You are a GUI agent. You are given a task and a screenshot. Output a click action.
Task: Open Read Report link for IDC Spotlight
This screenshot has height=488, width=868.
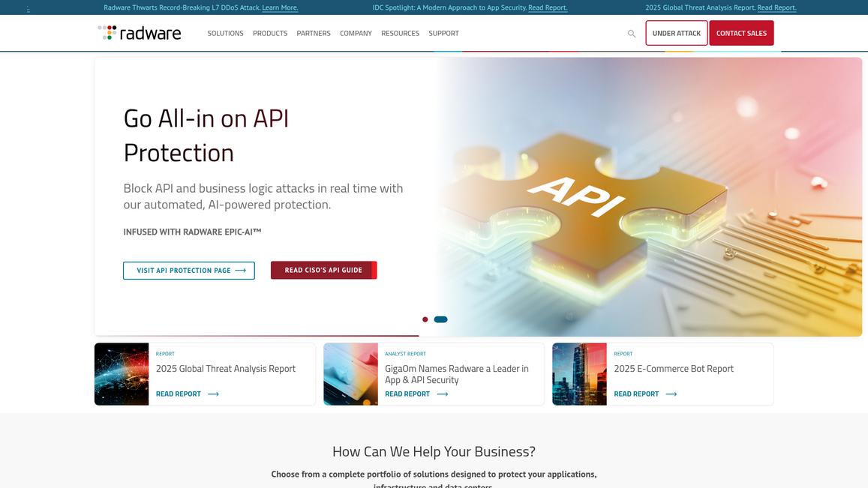pos(548,7)
